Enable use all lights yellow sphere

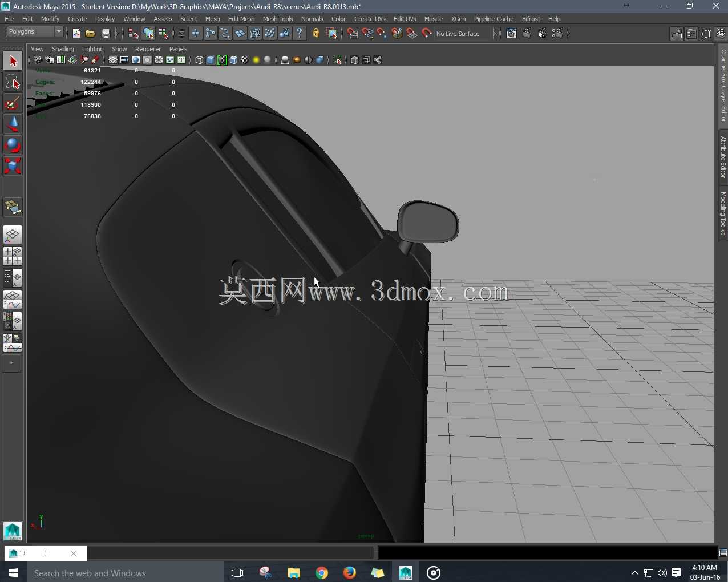coord(256,60)
